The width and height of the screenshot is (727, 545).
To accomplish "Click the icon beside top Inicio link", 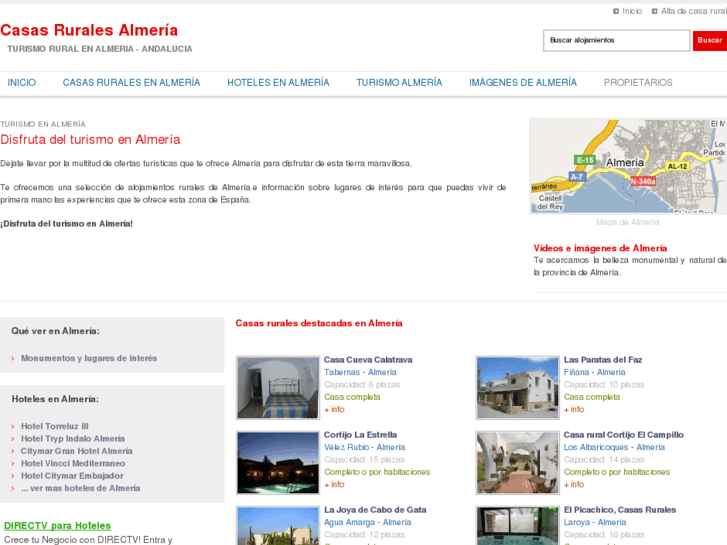I will pyautogui.click(x=616, y=11).
